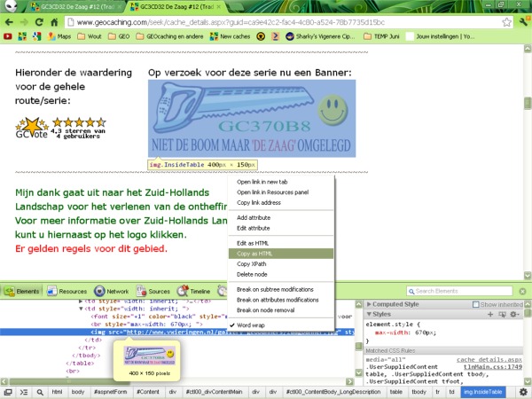
Task: Switch to the Elements devtools panel
Action: click(x=22, y=291)
